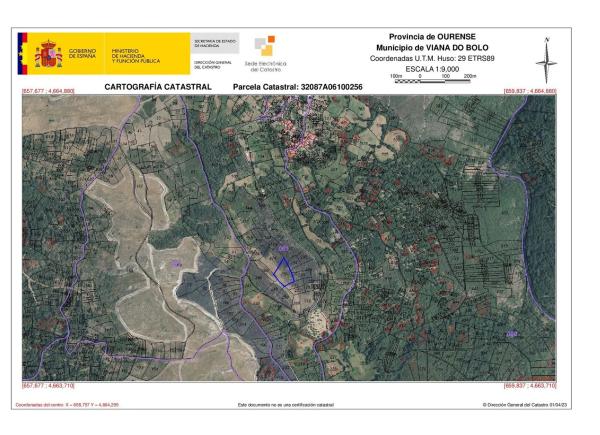Click the Secretaría de Estado de Hacienda label
Image resolution: width=600 pixels, height=435 pixels.
click(x=215, y=42)
